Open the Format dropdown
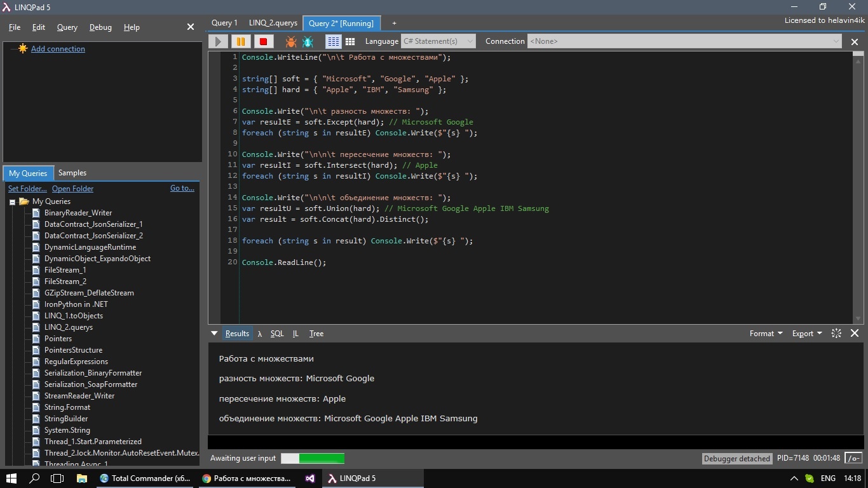Screen dimensions: 868x488 766,334
